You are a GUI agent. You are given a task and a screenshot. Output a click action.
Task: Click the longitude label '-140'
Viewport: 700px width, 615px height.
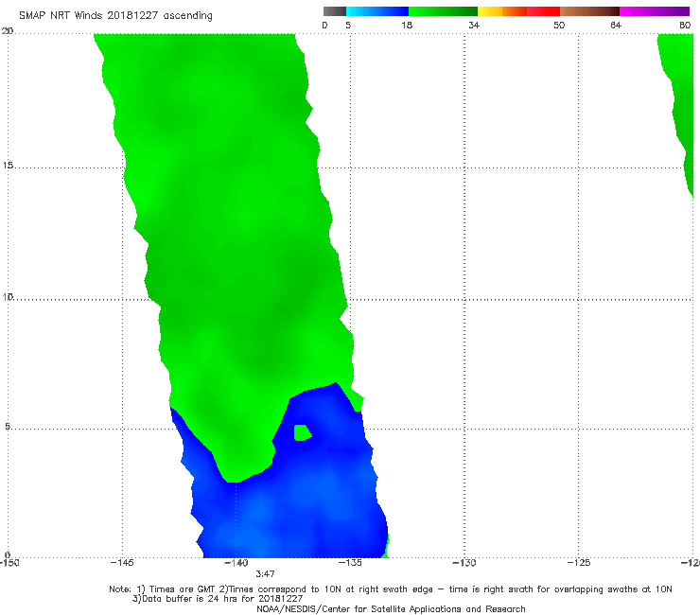(x=236, y=563)
